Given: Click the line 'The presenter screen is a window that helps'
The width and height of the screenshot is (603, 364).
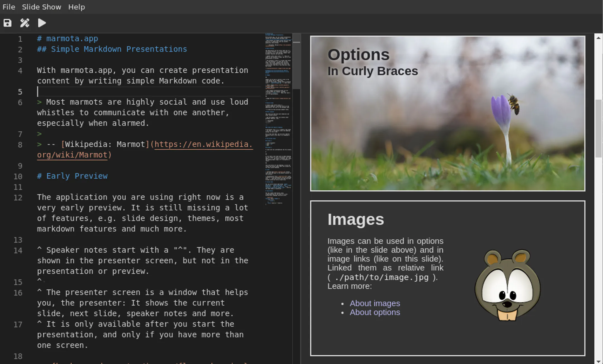Looking at the screenshot, I should point(142,292).
